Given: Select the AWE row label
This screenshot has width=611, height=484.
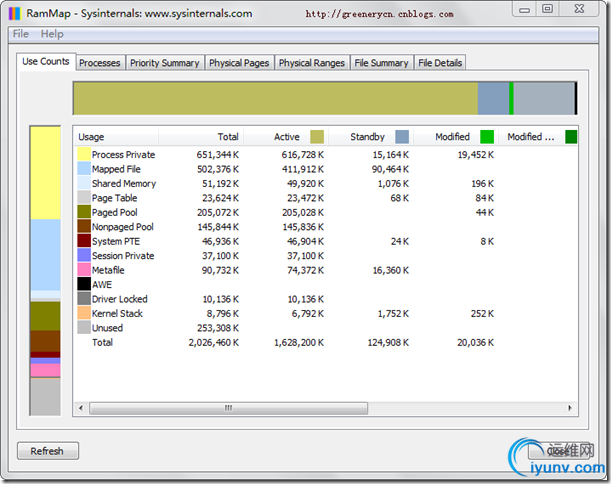Looking at the screenshot, I should [x=102, y=284].
